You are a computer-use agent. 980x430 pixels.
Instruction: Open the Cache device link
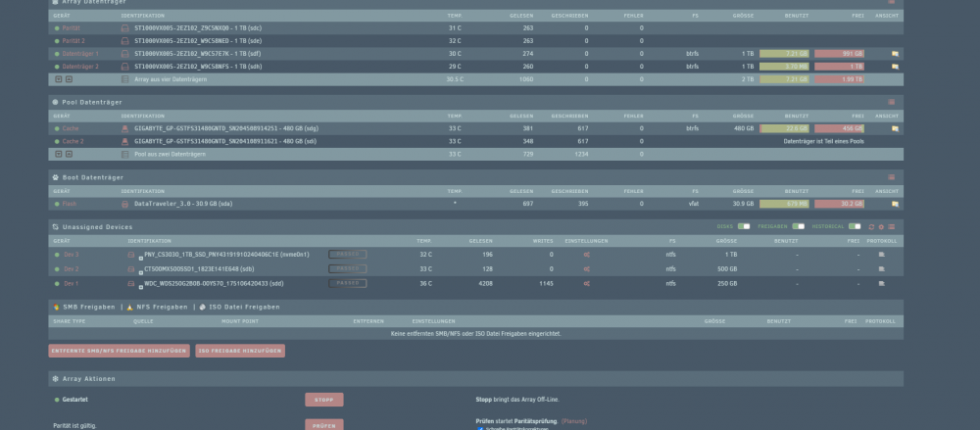pyautogui.click(x=71, y=128)
